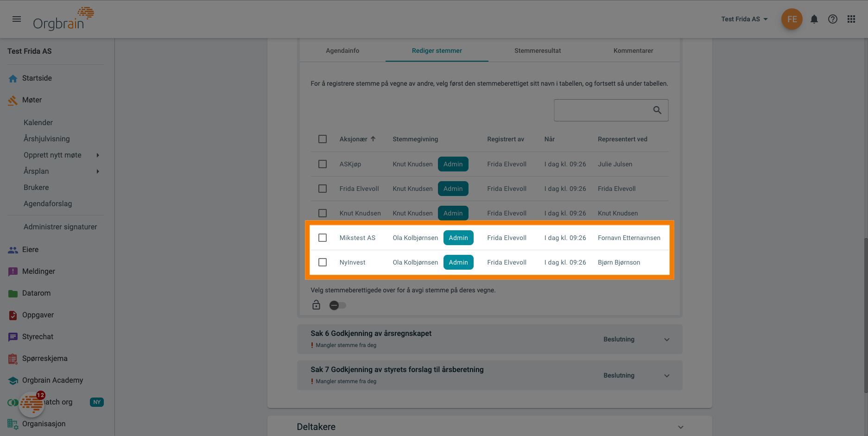Screen dimensions: 868x436
Task: Click the FE user avatar
Action: (x=792, y=19)
